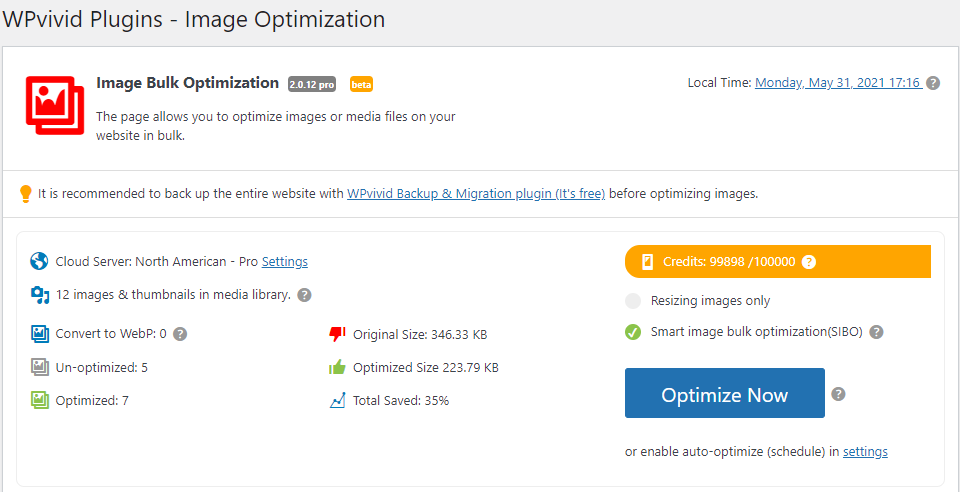Select Resizing images only option
The width and height of the screenshot is (960, 492).
coord(633,301)
